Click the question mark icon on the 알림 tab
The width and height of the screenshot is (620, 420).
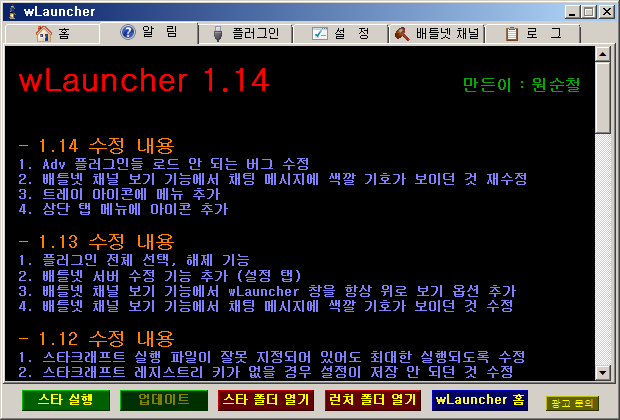pos(128,32)
